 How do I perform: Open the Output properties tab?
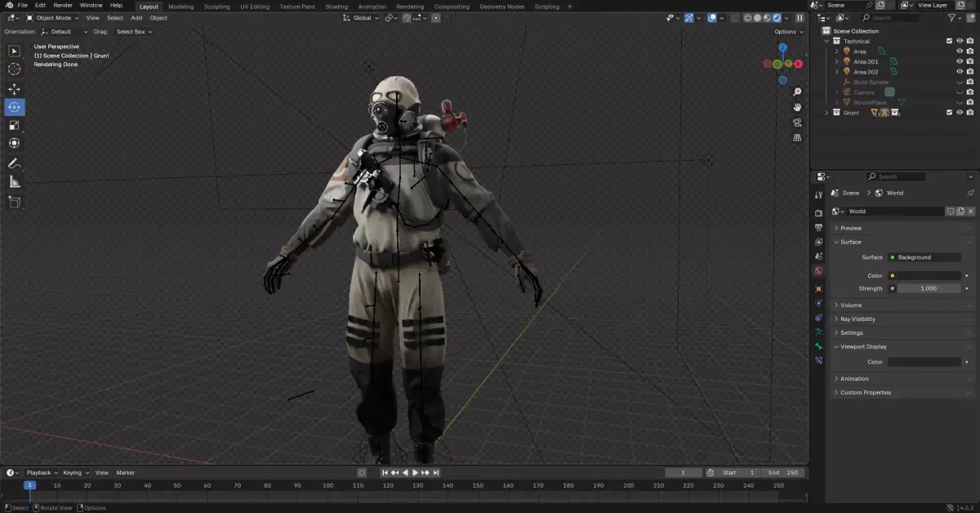818,228
